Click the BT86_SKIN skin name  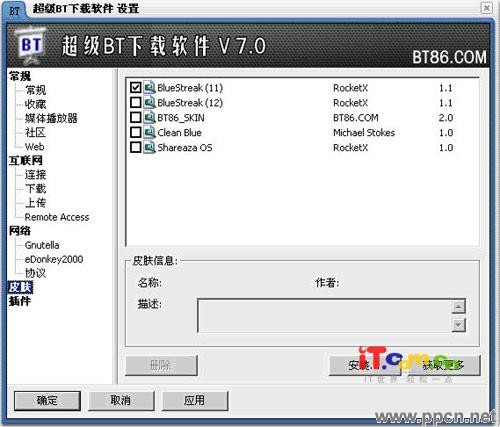181,118
